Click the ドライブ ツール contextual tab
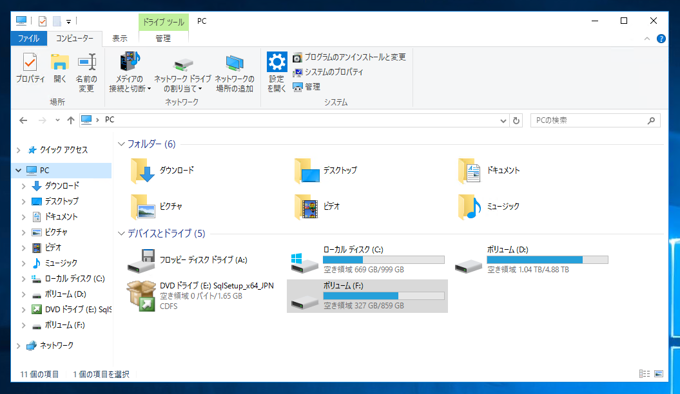This screenshot has width=680, height=394. [x=163, y=22]
